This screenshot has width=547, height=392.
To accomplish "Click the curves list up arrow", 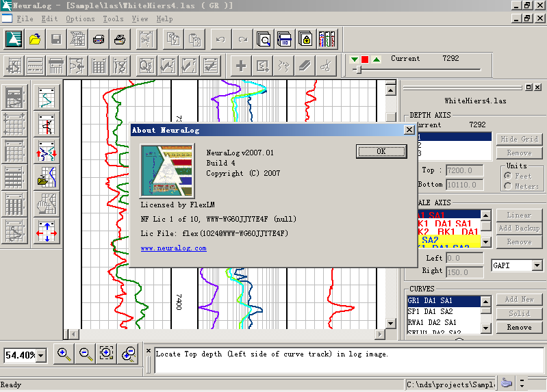I will coord(486,301).
